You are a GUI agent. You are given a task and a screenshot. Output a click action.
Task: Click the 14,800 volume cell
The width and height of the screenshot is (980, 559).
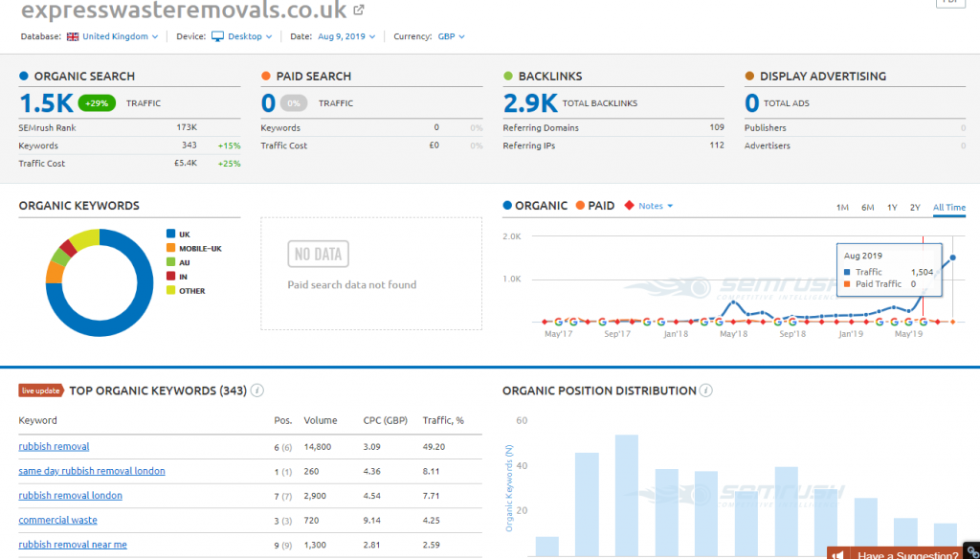pyautogui.click(x=318, y=446)
